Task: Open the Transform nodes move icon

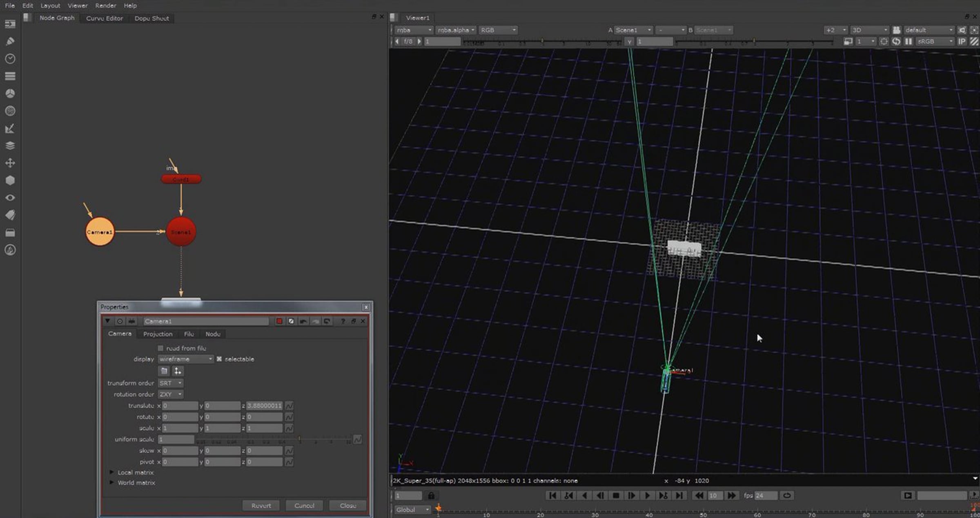Action: pos(10,163)
